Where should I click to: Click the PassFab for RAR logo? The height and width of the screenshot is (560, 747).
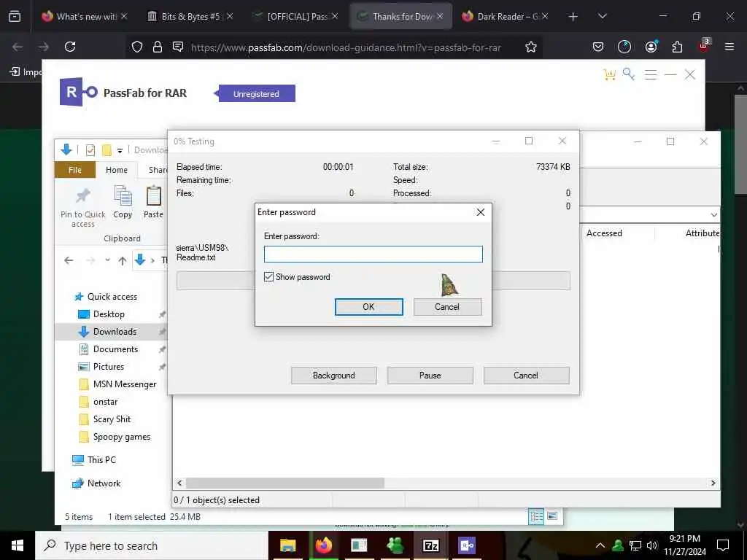(x=78, y=92)
